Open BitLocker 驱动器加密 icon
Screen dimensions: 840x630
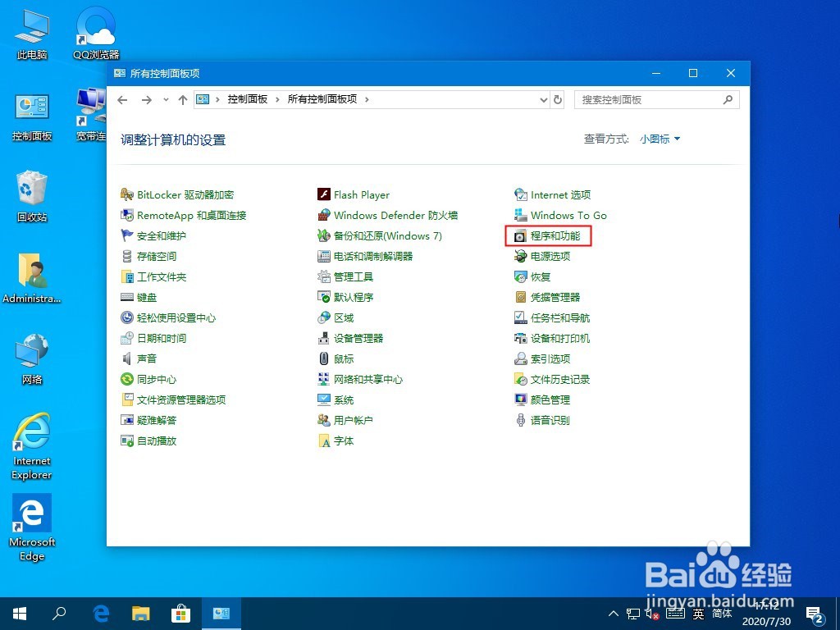pos(127,194)
